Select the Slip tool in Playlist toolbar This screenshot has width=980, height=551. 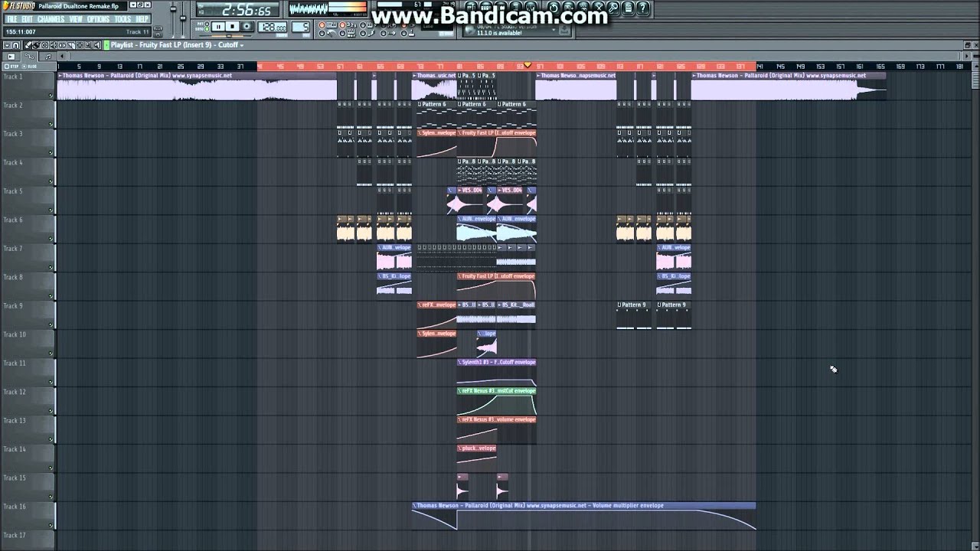pyautogui.click(x=62, y=45)
